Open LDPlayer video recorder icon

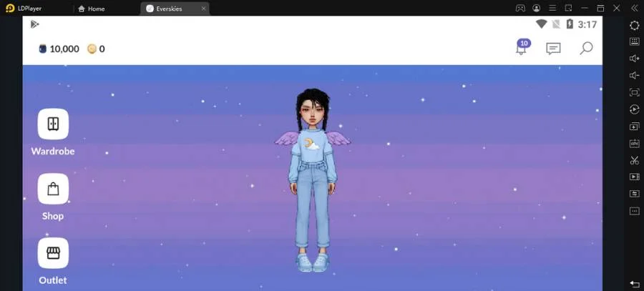tap(634, 177)
